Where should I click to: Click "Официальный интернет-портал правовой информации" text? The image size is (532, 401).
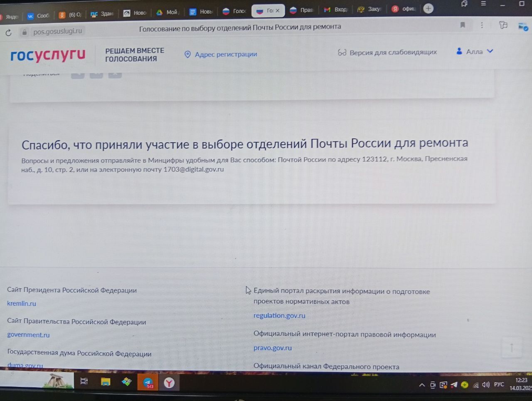pos(345,334)
